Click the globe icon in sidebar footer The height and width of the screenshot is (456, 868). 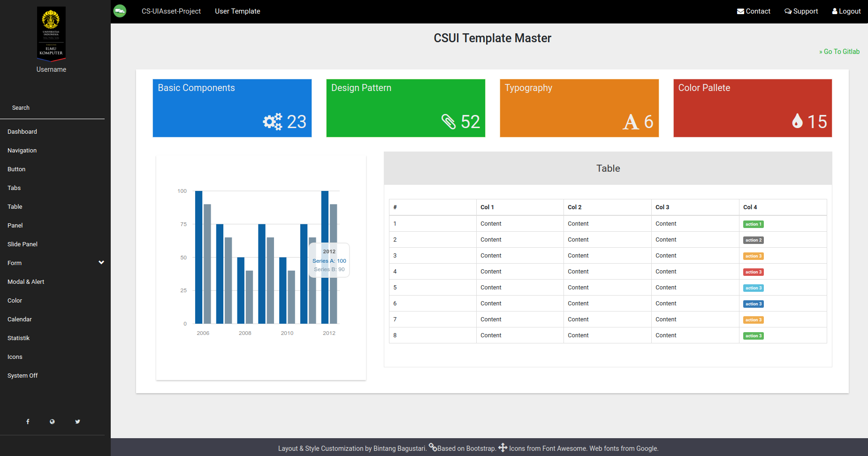pos(52,422)
